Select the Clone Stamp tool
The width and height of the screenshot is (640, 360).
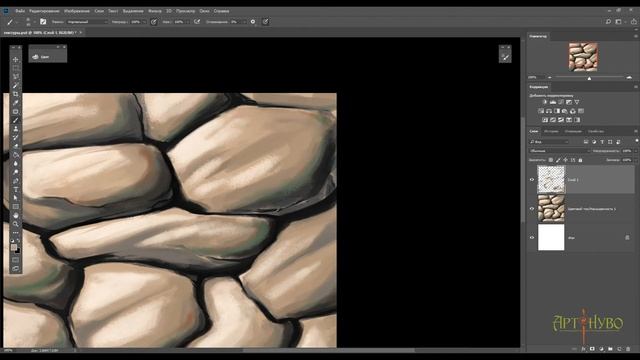pyautogui.click(x=16, y=129)
